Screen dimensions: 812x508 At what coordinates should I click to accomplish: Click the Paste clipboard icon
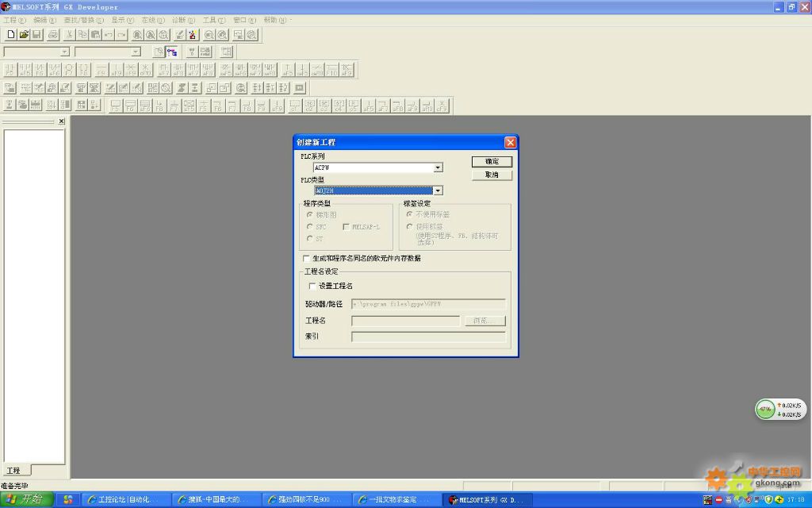(95, 34)
